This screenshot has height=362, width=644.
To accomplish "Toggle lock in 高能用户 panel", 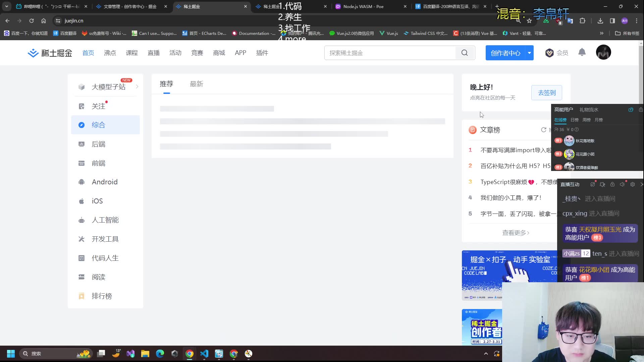I will click(641, 110).
